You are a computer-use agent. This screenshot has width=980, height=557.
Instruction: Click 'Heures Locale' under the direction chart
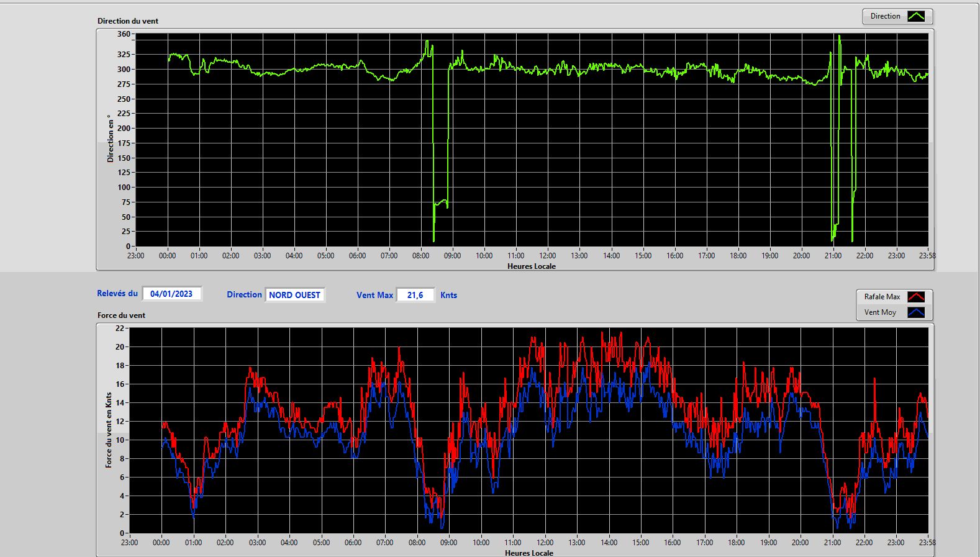(x=532, y=266)
